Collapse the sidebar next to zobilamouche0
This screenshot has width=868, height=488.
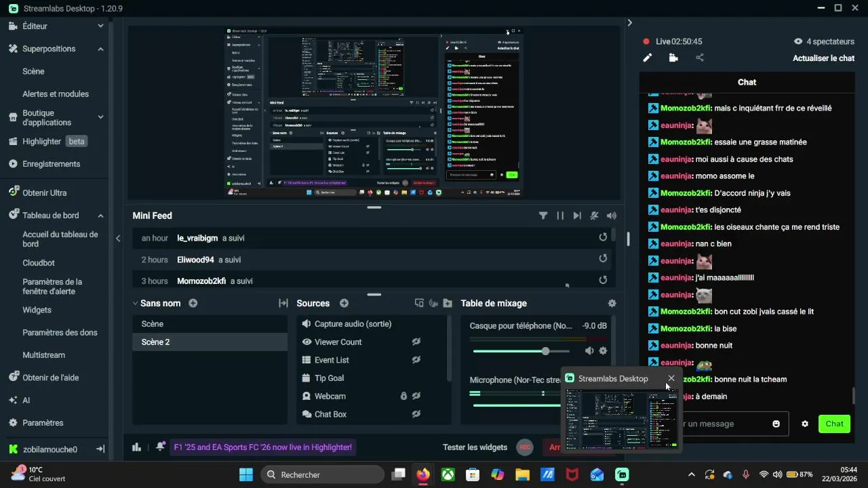coord(100,449)
